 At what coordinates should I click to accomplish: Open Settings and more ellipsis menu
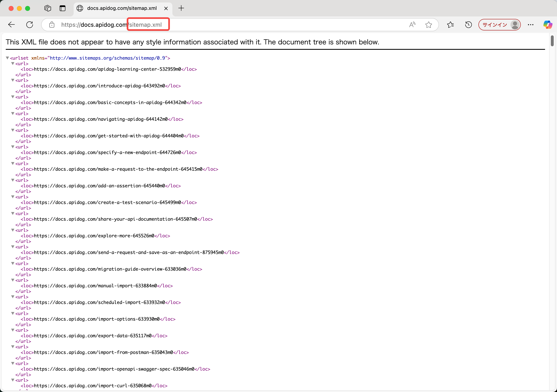pos(530,24)
